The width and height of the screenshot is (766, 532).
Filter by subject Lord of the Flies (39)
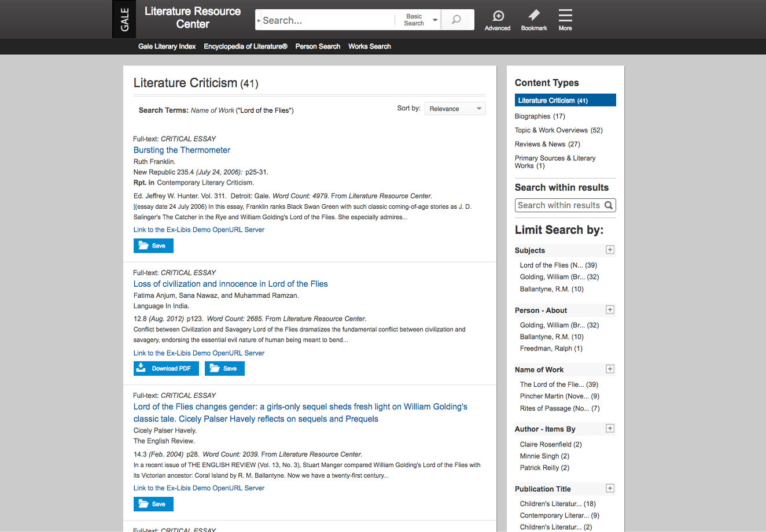558,265
